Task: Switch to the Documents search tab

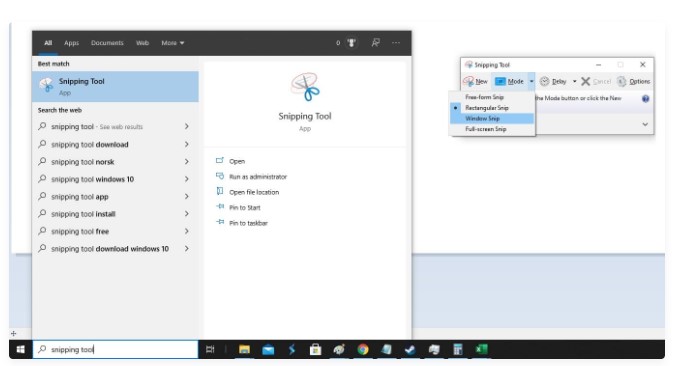Action: [x=107, y=43]
